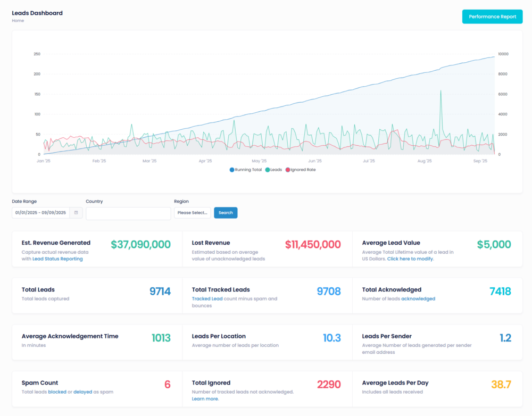Image resolution: width=532 pixels, height=416 pixels.
Task: Open the blocked link under Spam Count
Action: point(57,392)
